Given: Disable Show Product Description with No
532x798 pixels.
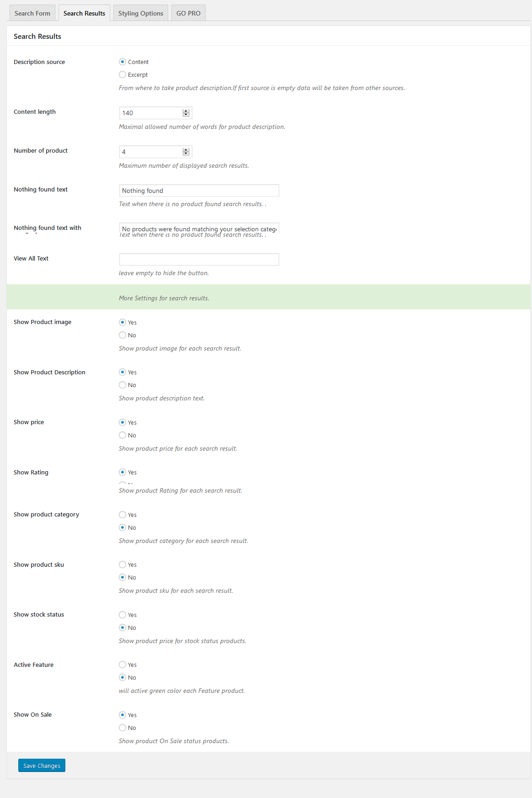Looking at the screenshot, I should click(x=122, y=385).
